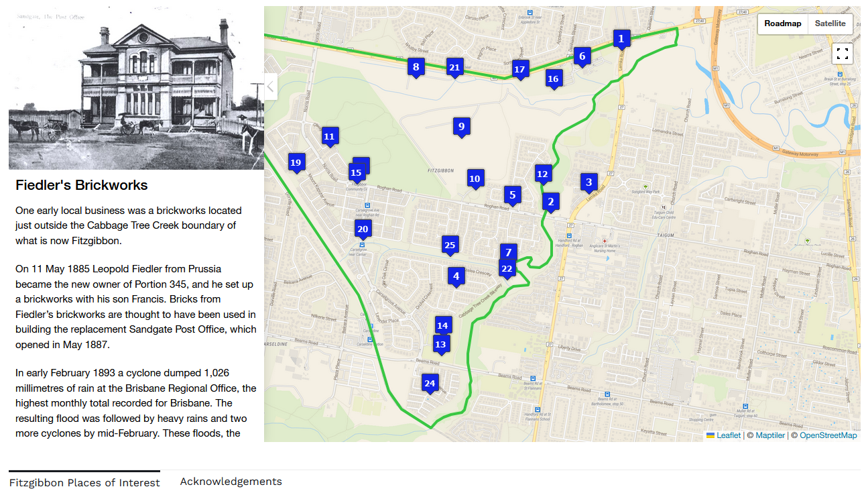Select map marker number 9
This screenshot has height=491, width=868.
click(x=460, y=126)
